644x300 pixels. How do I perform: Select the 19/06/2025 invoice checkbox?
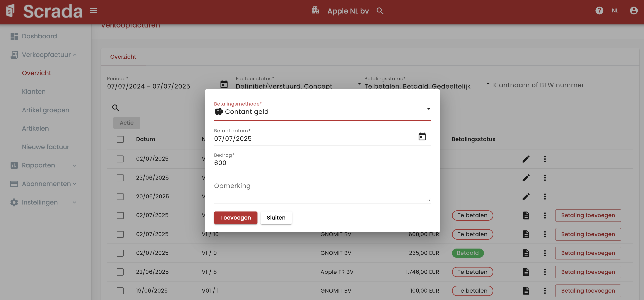120,290
